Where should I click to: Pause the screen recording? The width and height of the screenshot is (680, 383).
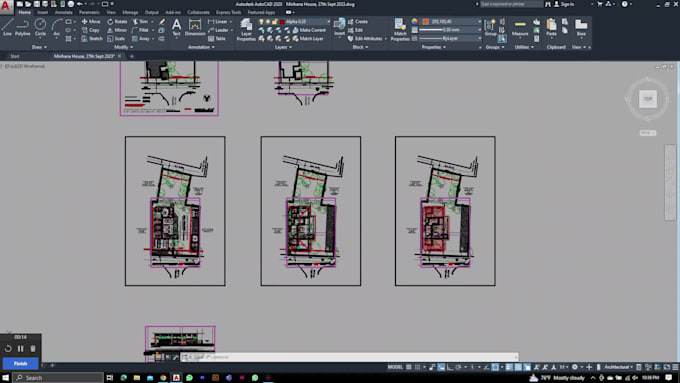tap(20, 349)
